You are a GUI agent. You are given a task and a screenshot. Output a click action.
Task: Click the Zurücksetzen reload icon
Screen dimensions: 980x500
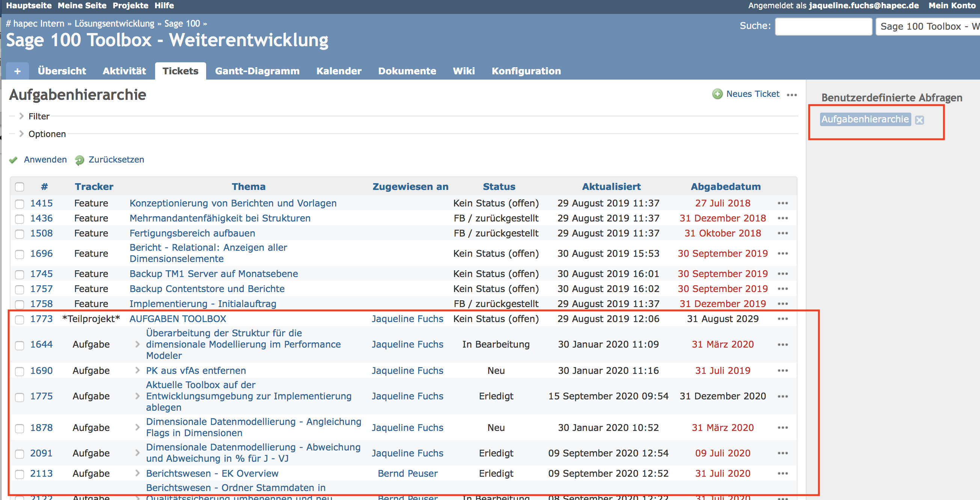click(x=80, y=160)
